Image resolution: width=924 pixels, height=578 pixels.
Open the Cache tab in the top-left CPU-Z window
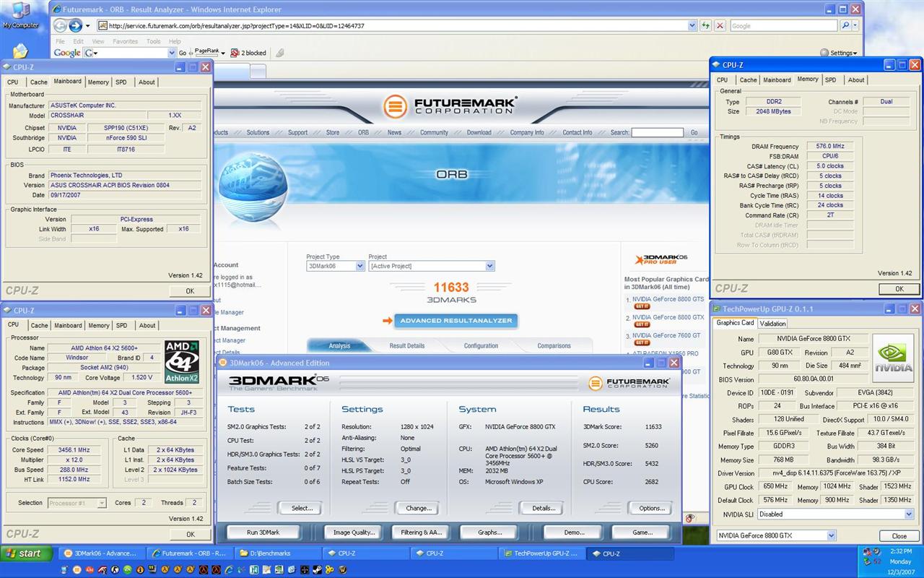(39, 82)
